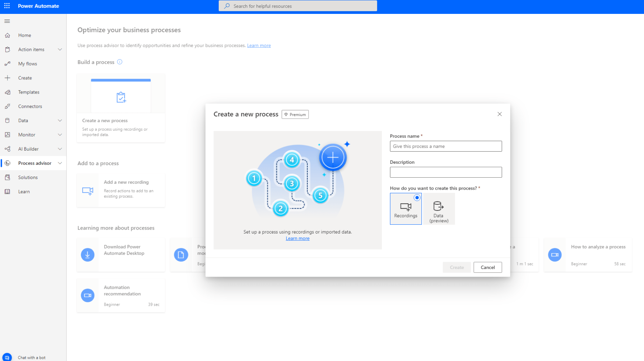Open the app launcher waffle icon
The height and width of the screenshot is (361, 644).
click(x=7, y=6)
